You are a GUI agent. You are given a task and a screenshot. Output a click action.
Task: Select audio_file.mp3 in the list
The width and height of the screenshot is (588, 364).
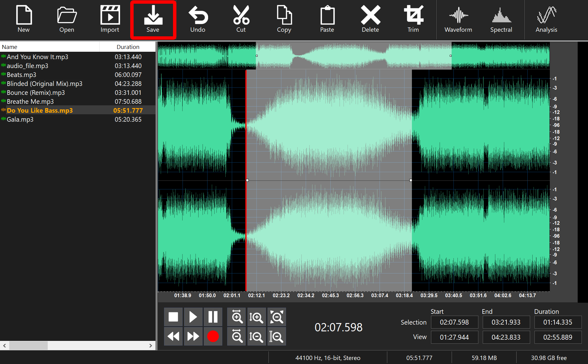(78, 66)
